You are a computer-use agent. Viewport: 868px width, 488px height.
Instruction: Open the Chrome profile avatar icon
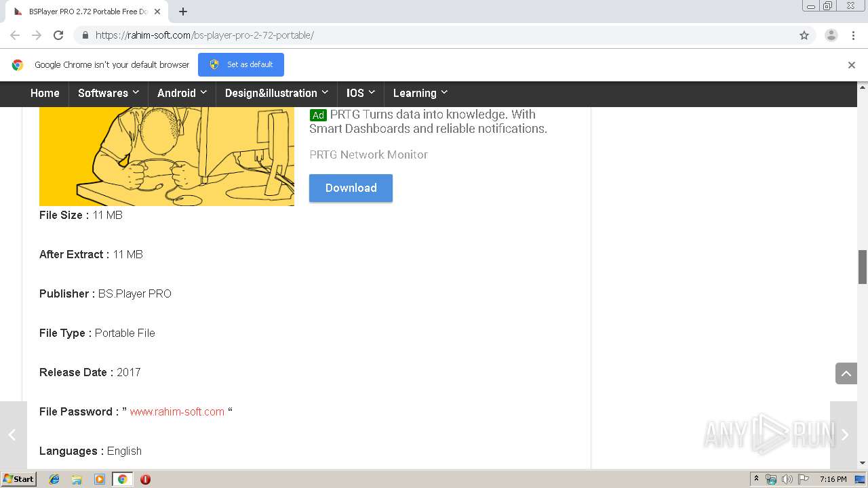click(x=831, y=35)
